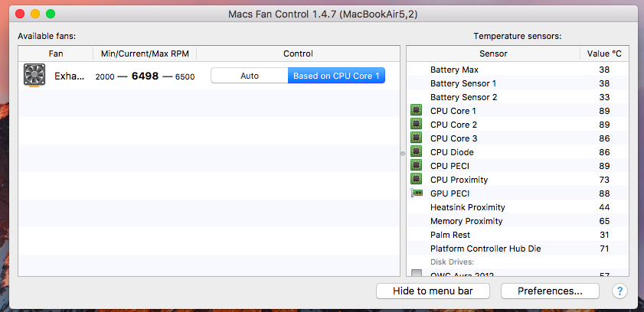
Task: Click the CPU Diode chip icon
Action: coord(416,151)
